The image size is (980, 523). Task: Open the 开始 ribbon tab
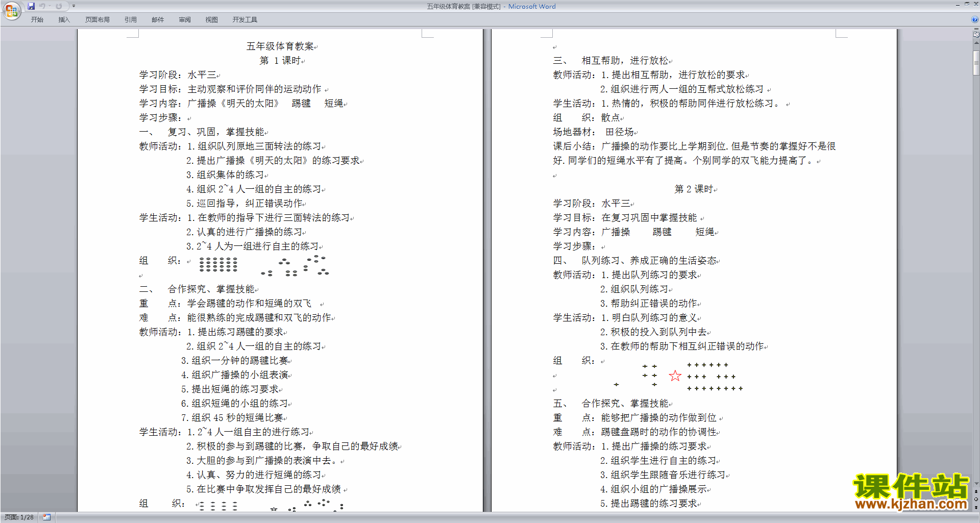tap(37, 20)
